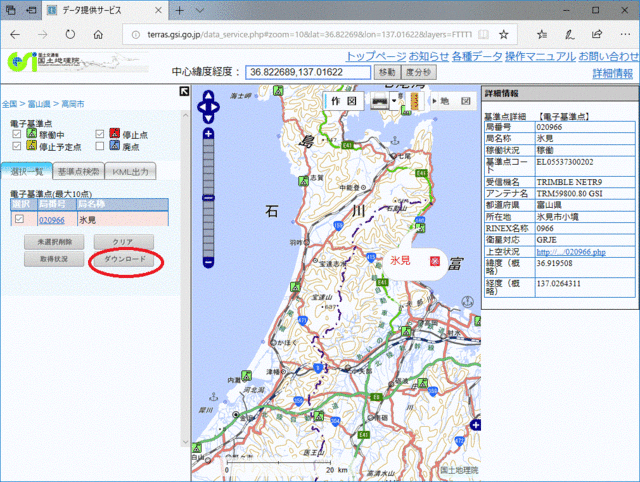This screenshot has height=482, width=640.
Task: Click the 高岡市 breadcrumb link
Action: click(x=73, y=104)
